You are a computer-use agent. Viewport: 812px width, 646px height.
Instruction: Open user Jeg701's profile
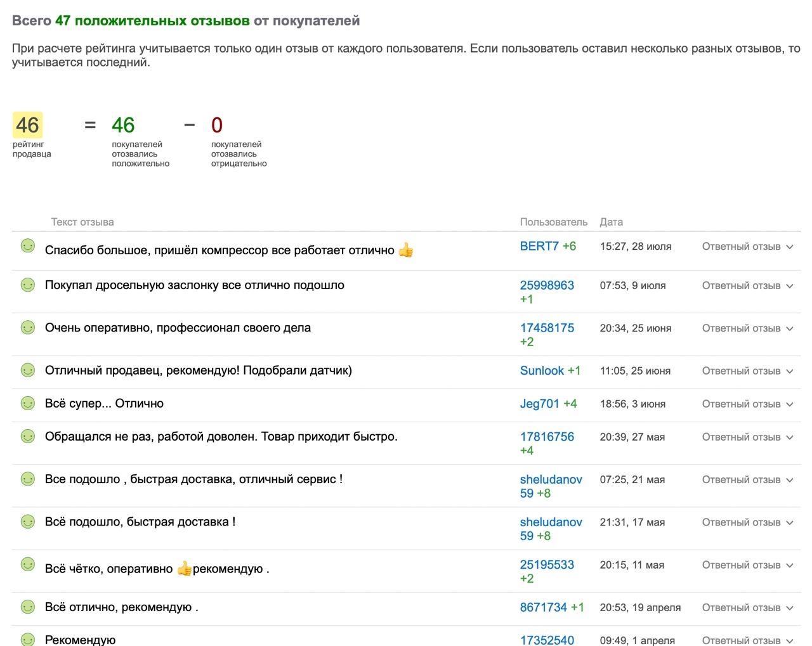[x=540, y=403]
